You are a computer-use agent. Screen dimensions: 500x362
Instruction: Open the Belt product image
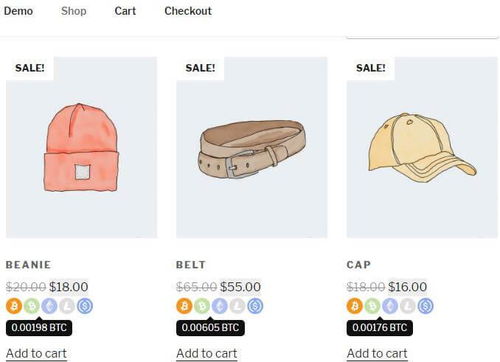click(252, 147)
